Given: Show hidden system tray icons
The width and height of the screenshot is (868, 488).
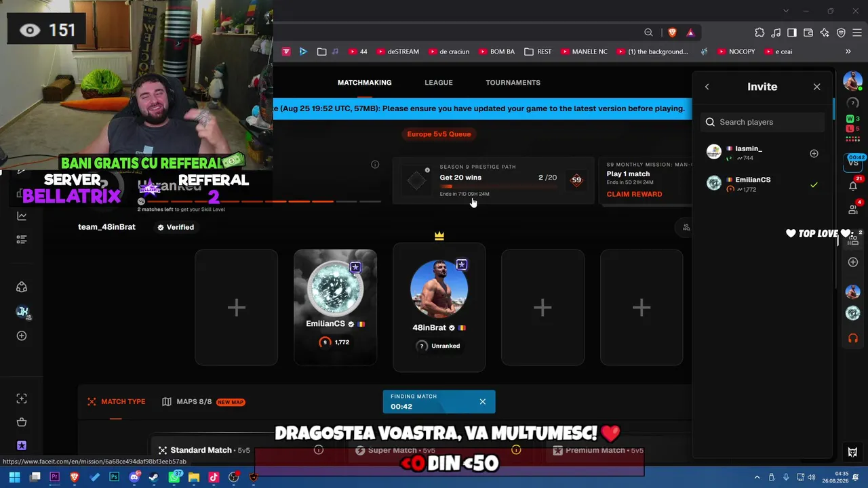Looking at the screenshot, I should click(x=757, y=477).
